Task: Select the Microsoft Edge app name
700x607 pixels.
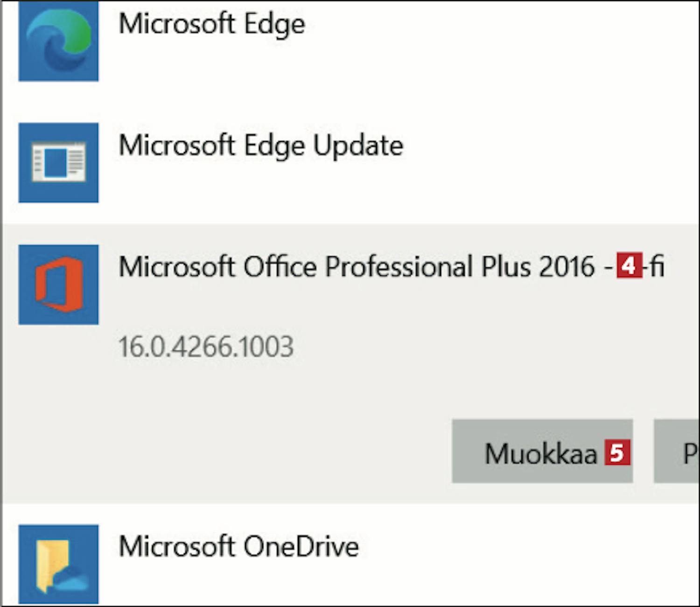Action: tap(212, 24)
